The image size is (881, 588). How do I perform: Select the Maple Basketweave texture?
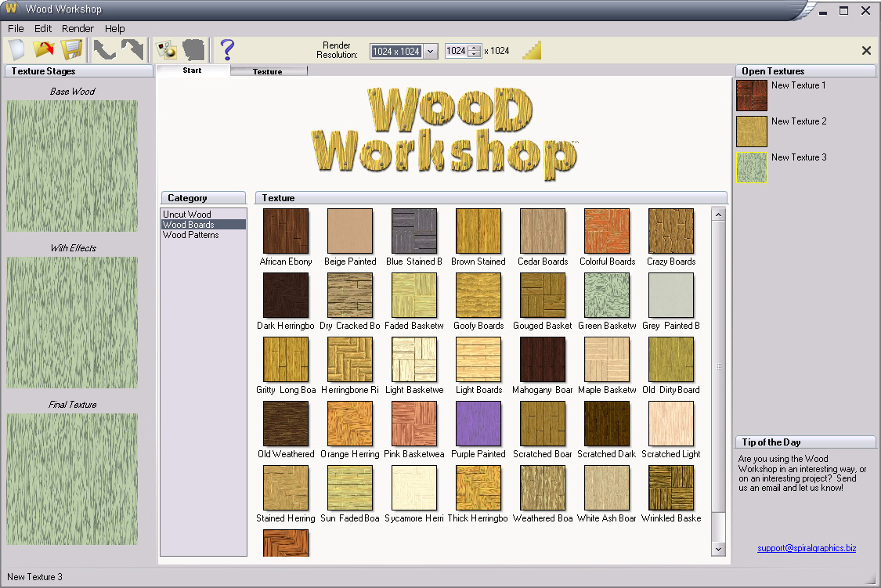(607, 359)
